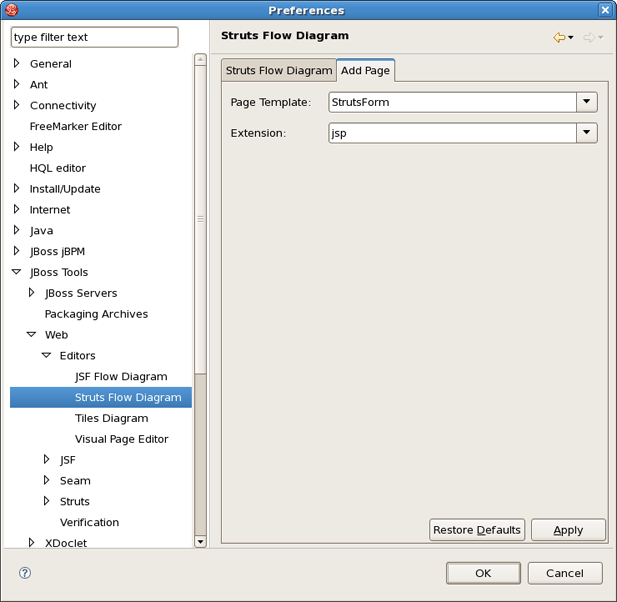Screen dimensions: 617x602
Task: Open the Extension dropdown arrow
Action: pos(587,133)
